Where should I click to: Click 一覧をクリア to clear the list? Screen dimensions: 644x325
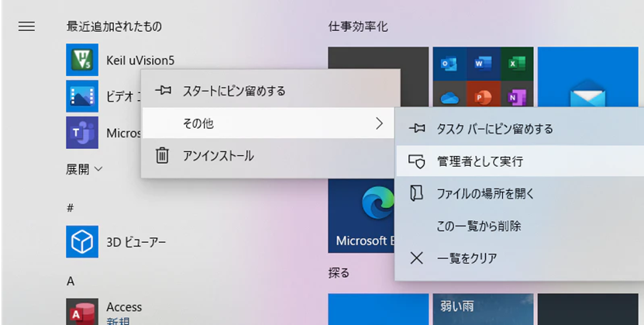point(467,258)
